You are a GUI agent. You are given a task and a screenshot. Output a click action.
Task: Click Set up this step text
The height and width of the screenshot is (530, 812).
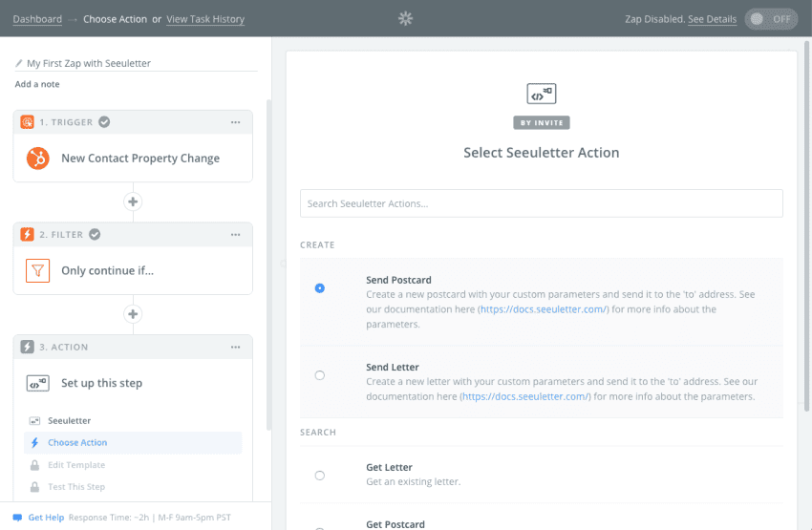point(101,383)
